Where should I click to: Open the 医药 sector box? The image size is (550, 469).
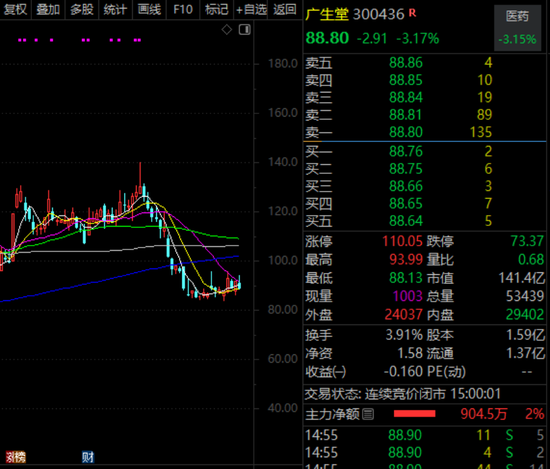tap(517, 28)
